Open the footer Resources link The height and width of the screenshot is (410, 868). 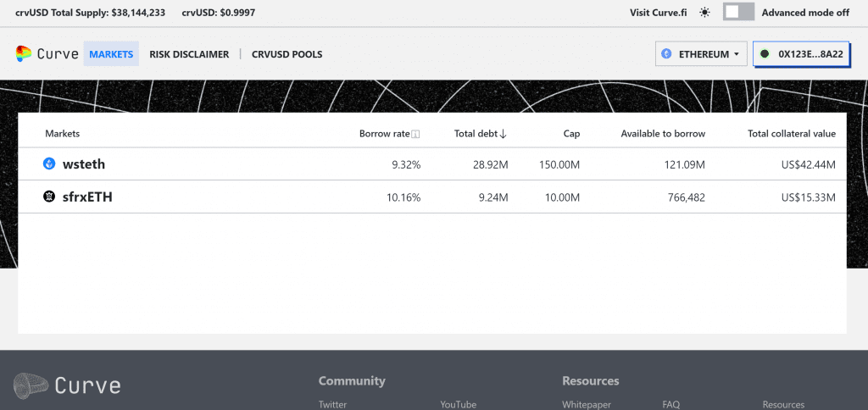coord(783,404)
